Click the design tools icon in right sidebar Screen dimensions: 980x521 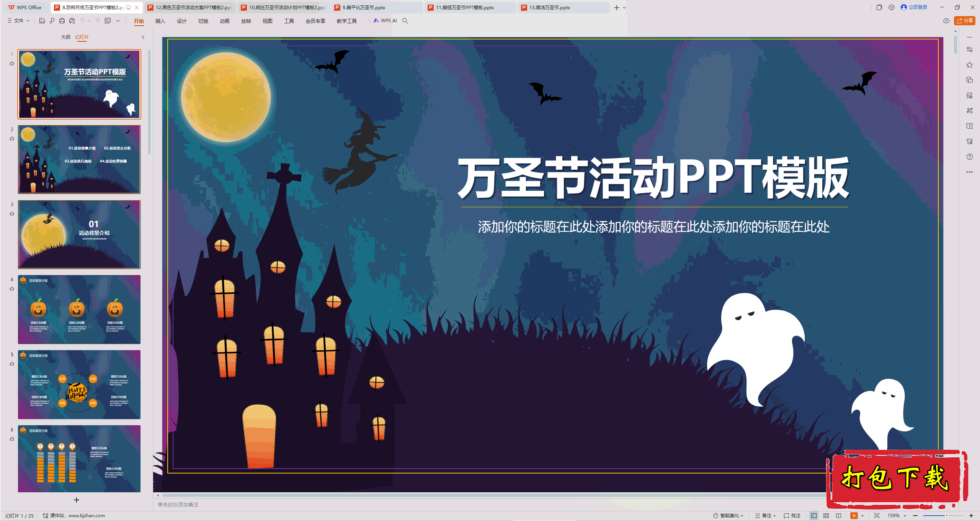click(x=970, y=111)
